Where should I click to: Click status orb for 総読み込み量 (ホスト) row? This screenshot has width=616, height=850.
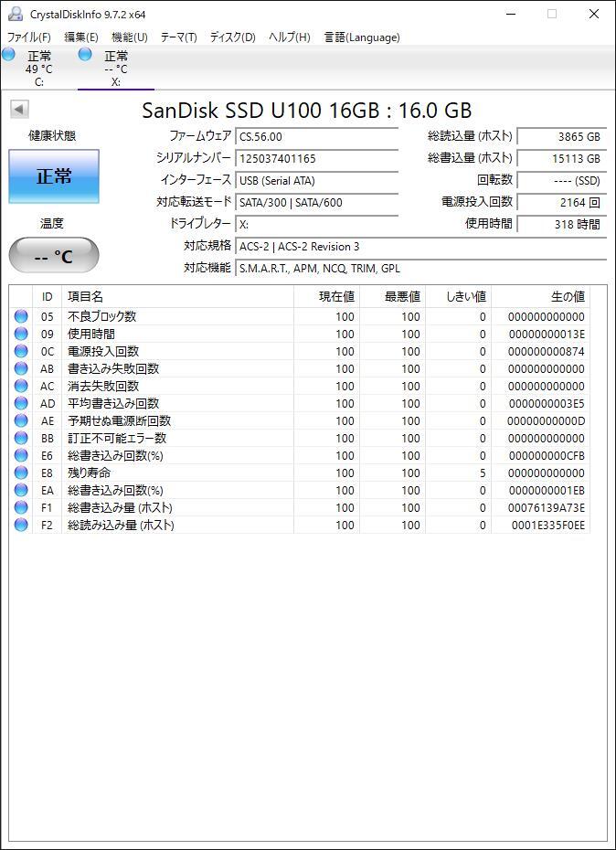coord(21,525)
